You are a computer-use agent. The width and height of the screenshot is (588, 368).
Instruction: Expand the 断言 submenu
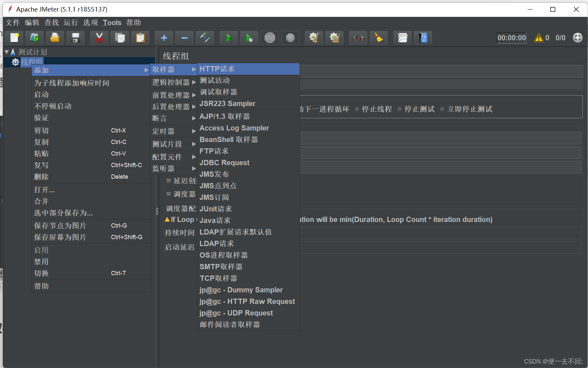[174, 118]
